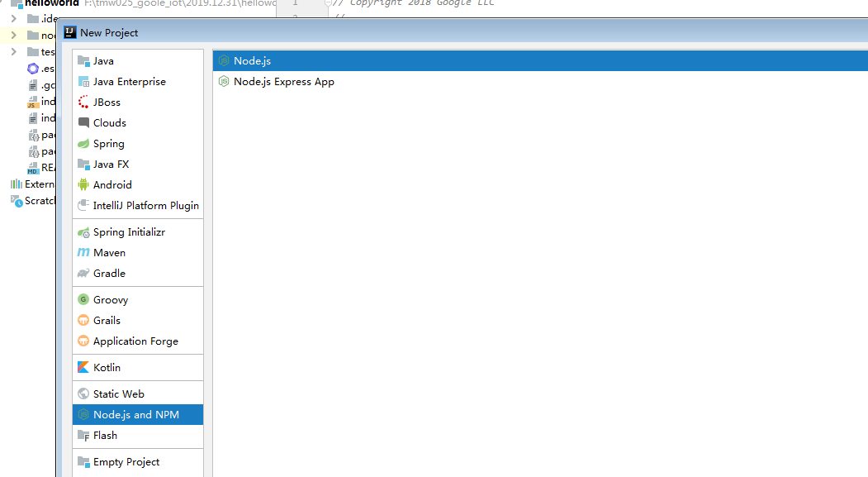868x477 pixels.
Task: Select JBoss in the project type list
Action: click(x=138, y=102)
